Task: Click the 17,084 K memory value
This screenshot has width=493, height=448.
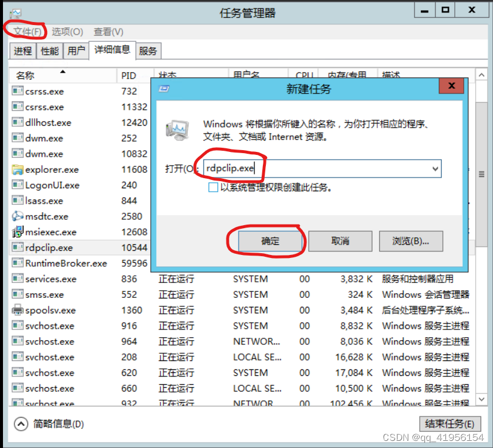Action: (x=354, y=373)
